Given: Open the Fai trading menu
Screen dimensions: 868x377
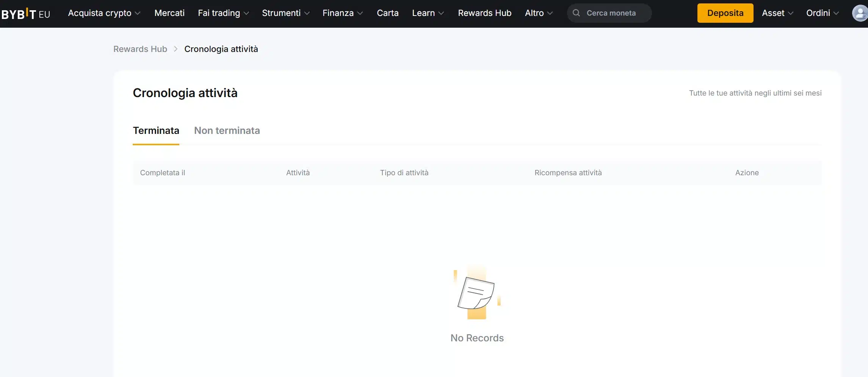Looking at the screenshot, I should (223, 13).
